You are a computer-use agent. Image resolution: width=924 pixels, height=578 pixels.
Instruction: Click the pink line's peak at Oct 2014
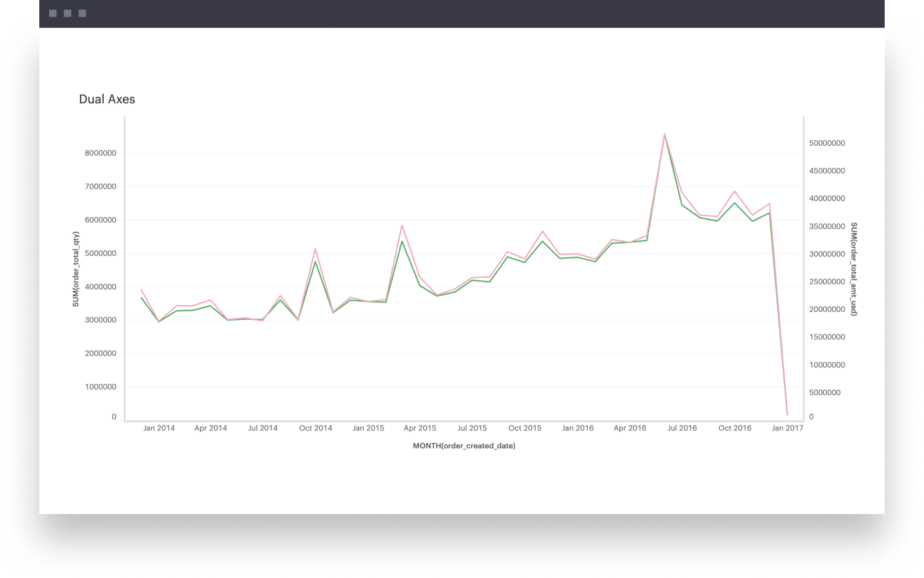point(315,249)
